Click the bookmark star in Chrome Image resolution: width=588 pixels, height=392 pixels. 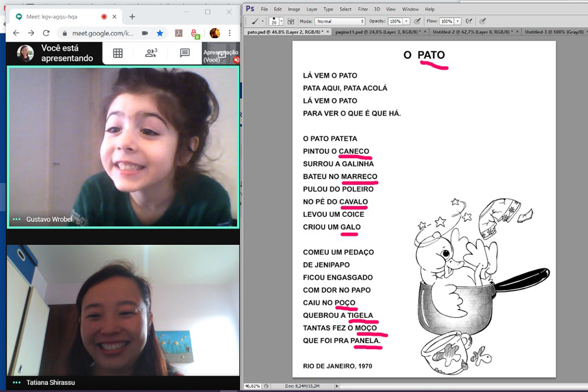tap(160, 33)
